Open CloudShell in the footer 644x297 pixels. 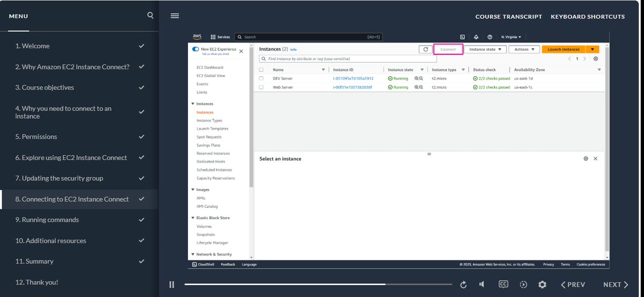point(204,264)
